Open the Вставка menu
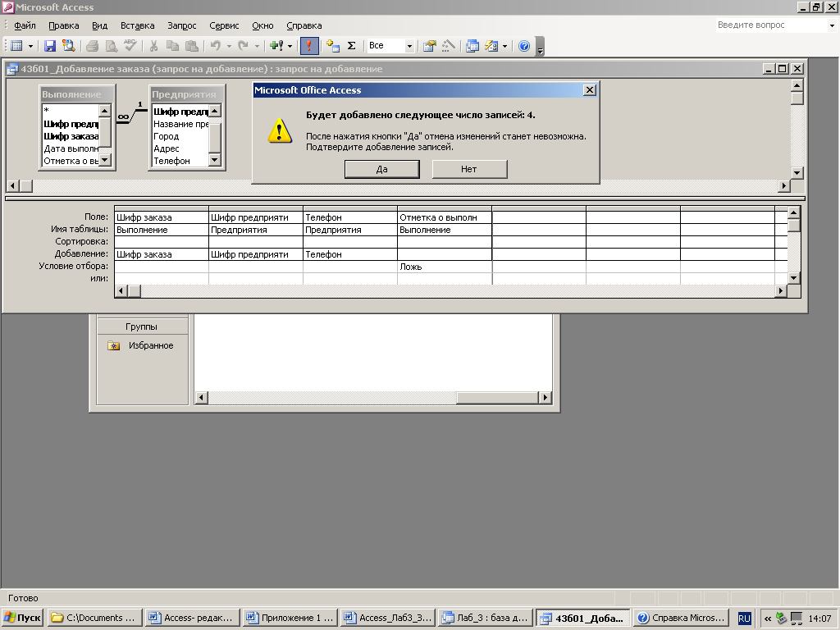Screen dimensions: 840x630 coord(137,25)
